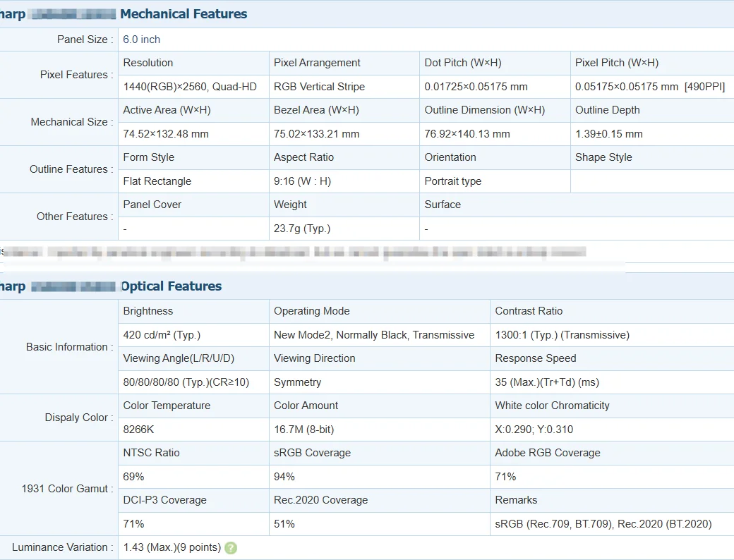734x560 pixels.
Task: Click the 74.52×132.48 mm active area value
Action: click(166, 134)
